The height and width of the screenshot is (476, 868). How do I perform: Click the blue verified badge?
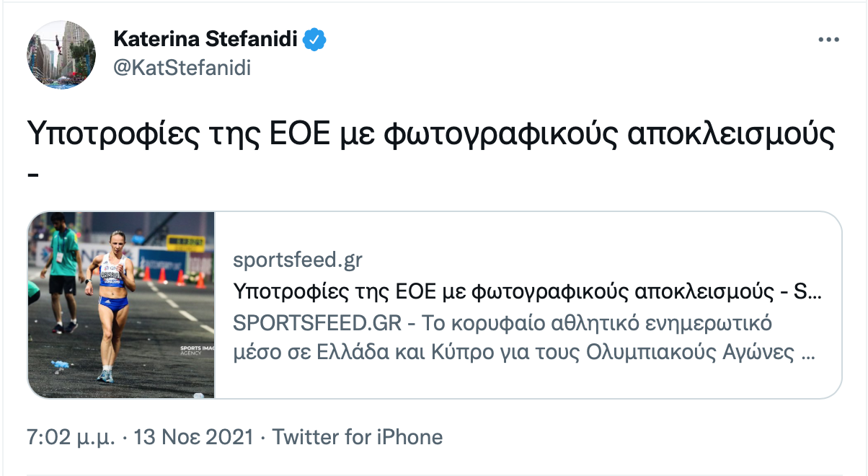point(315,40)
